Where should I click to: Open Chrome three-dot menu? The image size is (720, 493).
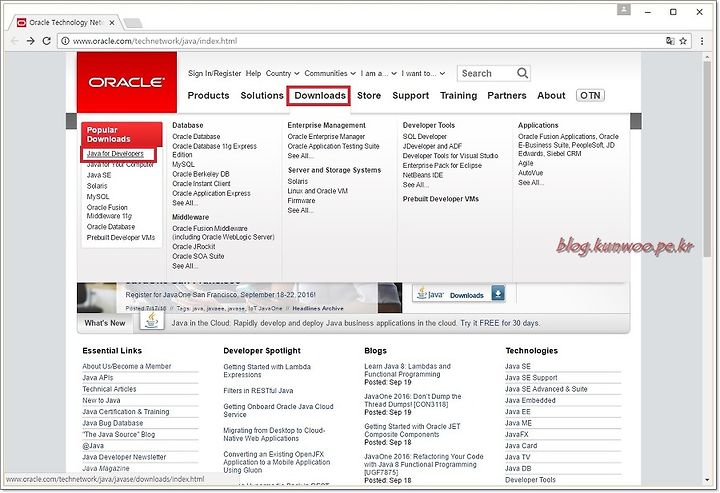(x=702, y=41)
